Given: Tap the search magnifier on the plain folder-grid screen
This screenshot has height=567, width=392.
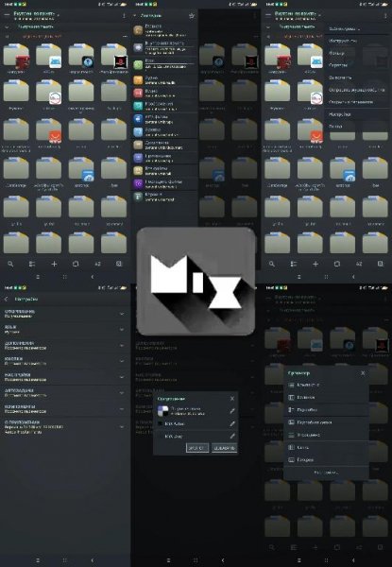Looking at the screenshot, I should (10, 264).
